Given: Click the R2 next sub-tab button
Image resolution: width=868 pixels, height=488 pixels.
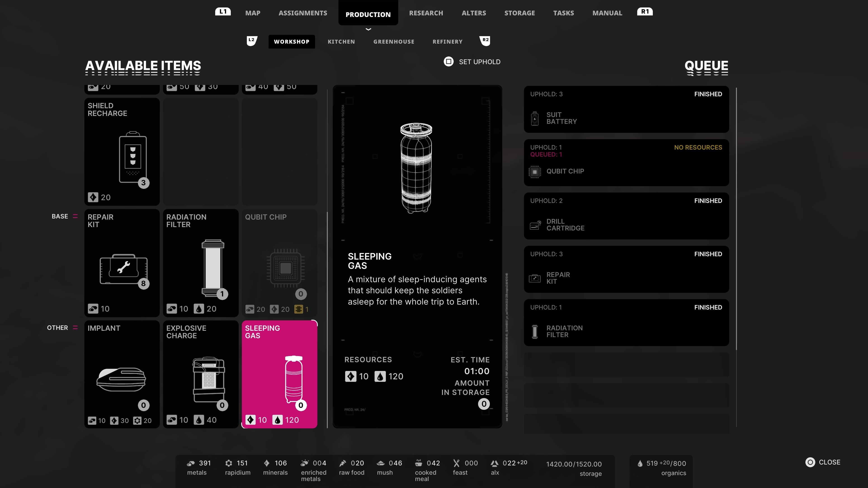Looking at the screenshot, I should pos(485,41).
